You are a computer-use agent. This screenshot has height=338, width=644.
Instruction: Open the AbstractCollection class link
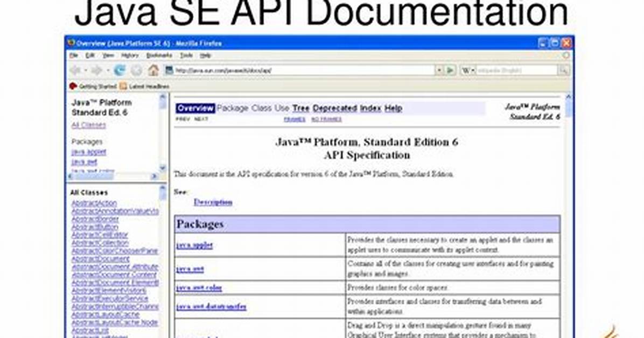(x=100, y=243)
